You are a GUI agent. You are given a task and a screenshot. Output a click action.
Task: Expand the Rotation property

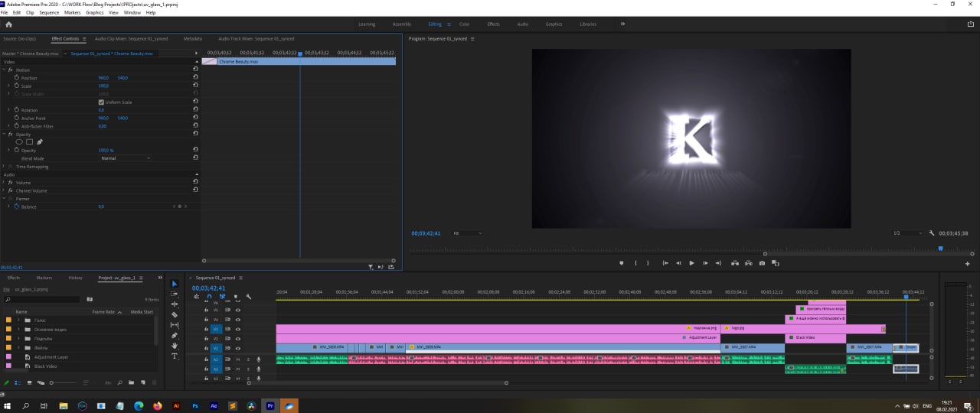(x=8, y=110)
